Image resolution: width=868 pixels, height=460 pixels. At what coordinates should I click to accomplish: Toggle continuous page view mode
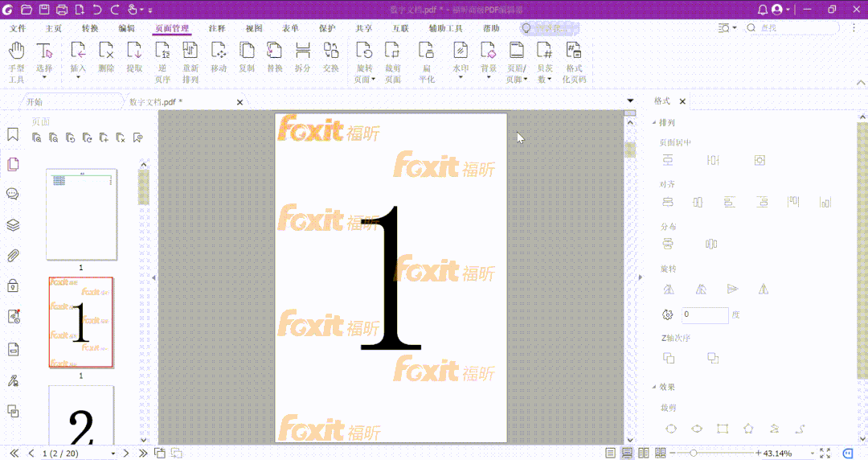click(627, 454)
